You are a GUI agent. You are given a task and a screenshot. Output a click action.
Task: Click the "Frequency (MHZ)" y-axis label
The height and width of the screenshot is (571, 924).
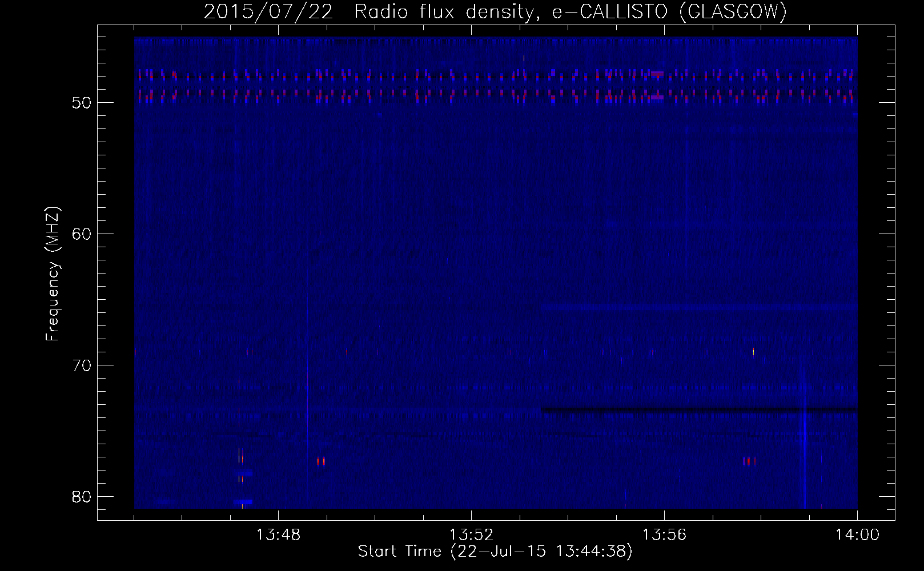coord(53,274)
